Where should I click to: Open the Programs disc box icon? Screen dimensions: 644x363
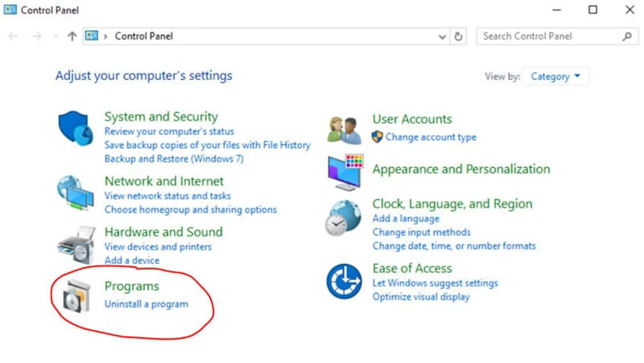pos(77,296)
